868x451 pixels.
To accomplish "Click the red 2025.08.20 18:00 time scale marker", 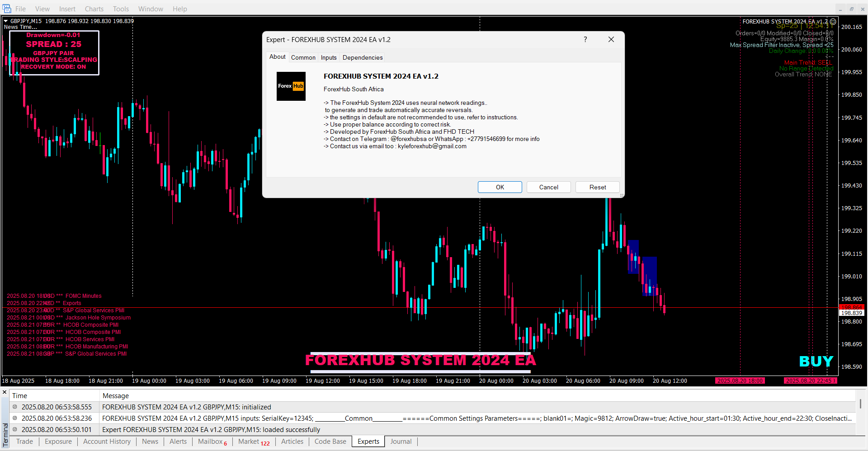I will coord(740,381).
